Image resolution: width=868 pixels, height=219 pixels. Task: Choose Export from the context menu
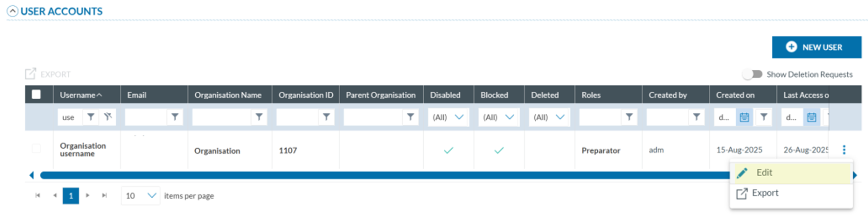[x=765, y=193]
